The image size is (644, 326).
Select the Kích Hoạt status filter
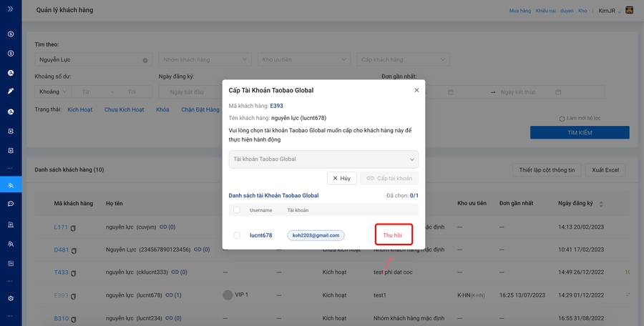tap(79, 109)
